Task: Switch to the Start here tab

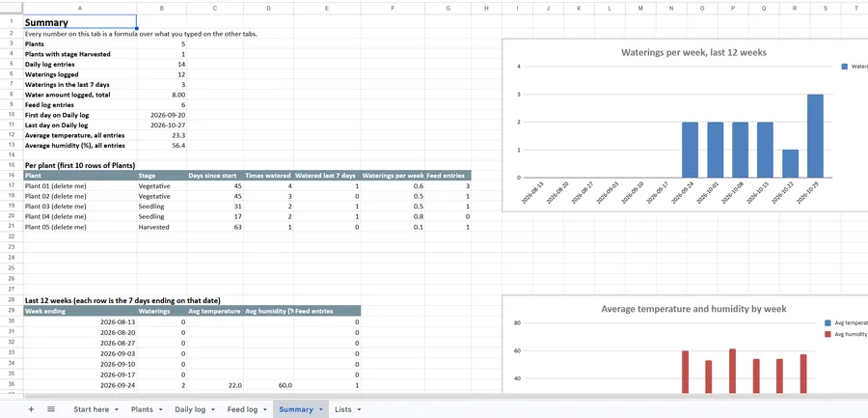Action: click(x=92, y=409)
